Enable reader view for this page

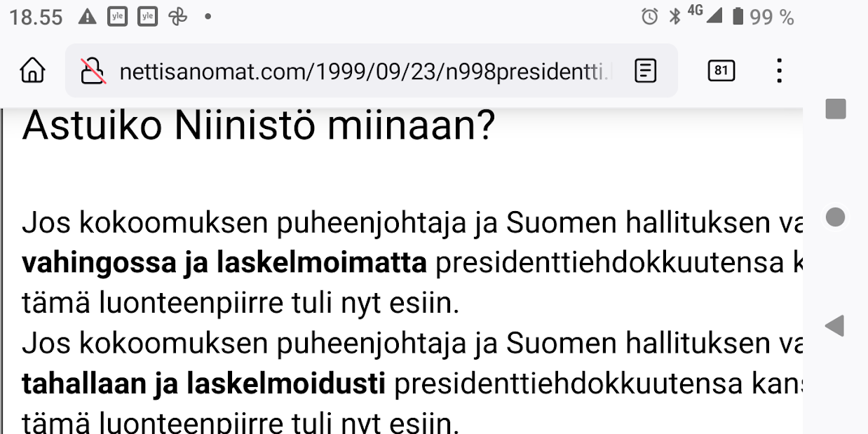645,71
